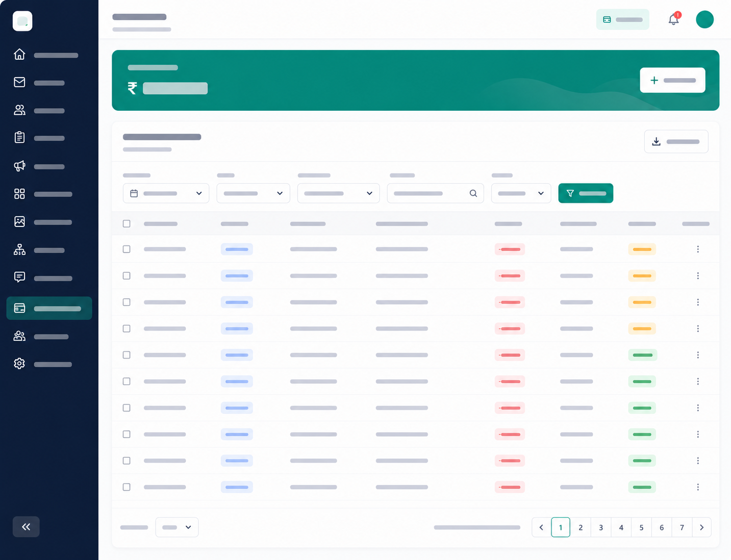The width and height of the screenshot is (731, 560).
Task: Go to page 2 in pagination
Action: pos(581,527)
